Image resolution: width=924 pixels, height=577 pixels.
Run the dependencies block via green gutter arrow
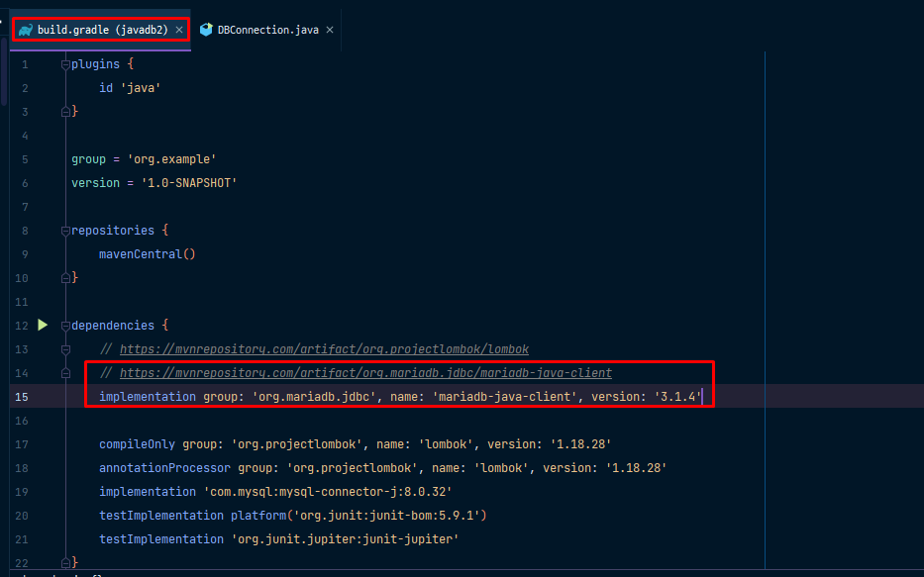[x=43, y=325]
